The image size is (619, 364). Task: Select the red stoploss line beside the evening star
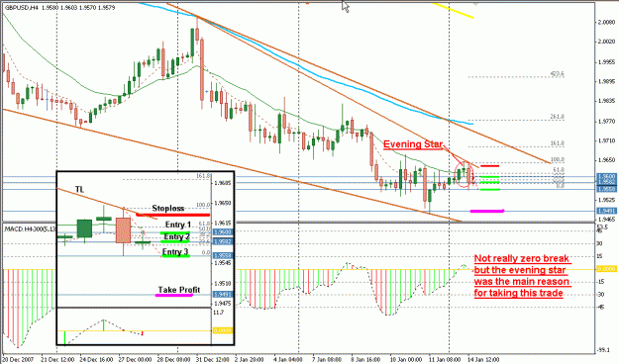coord(490,166)
